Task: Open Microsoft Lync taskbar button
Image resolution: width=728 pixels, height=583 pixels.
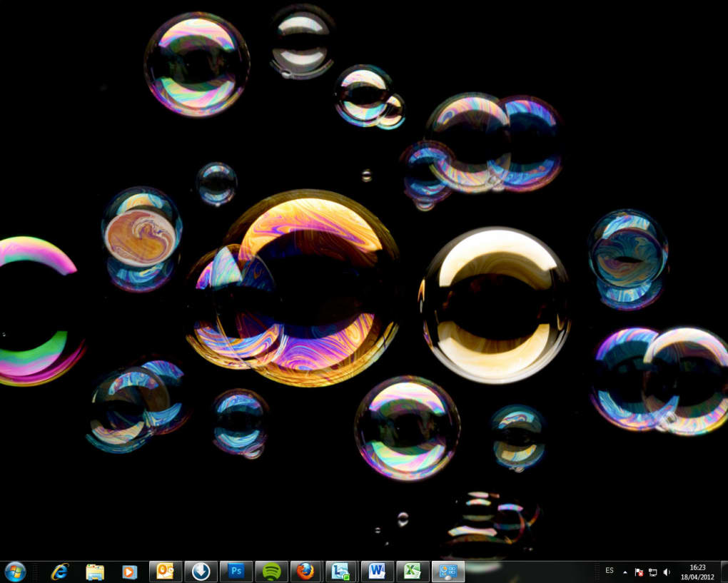Action: pos(342,572)
